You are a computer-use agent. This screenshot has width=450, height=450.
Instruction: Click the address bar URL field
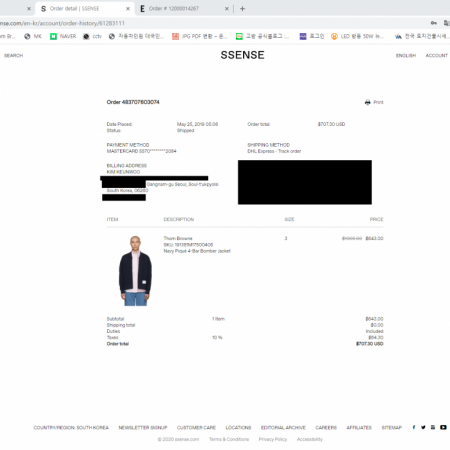tap(213, 23)
